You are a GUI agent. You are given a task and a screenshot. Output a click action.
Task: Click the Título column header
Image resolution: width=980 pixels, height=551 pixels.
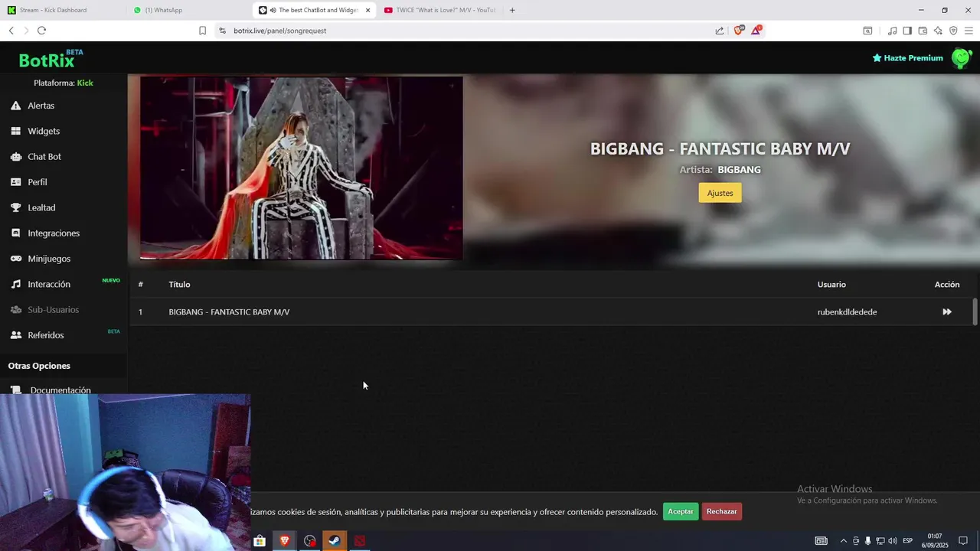(179, 285)
